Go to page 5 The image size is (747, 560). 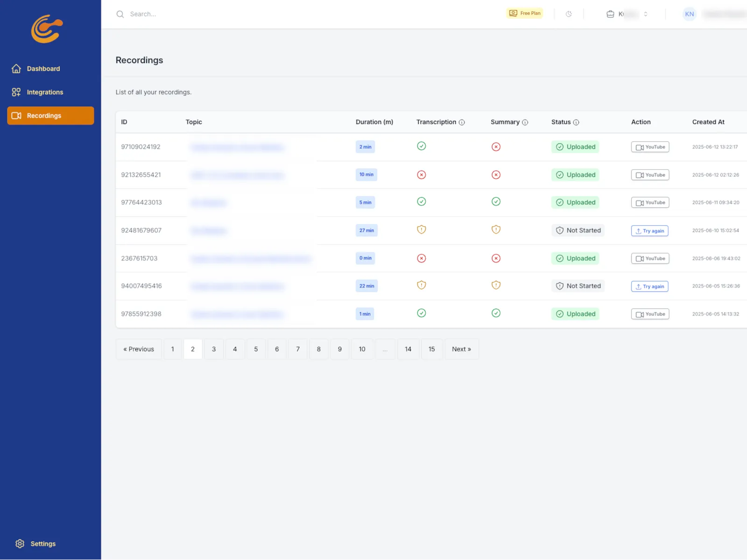tap(256, 349)
